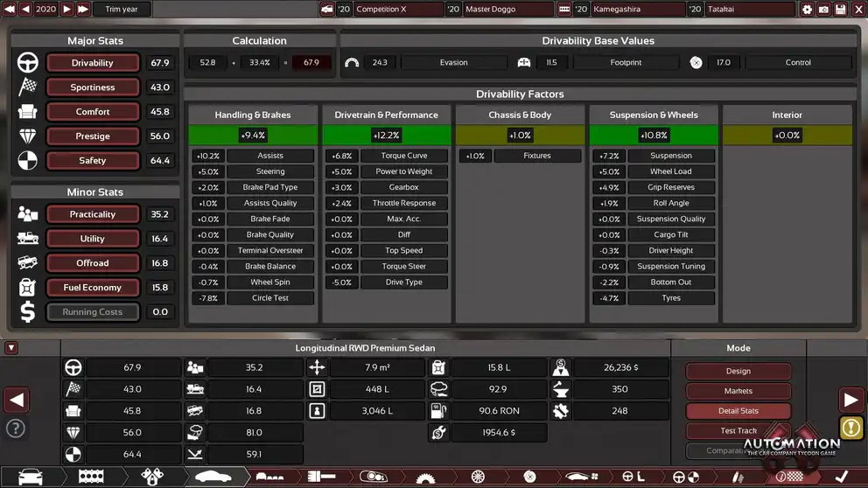Open the settings gear in top bar
The width and height of the screenshot is (868, 488).
(807, 9)
